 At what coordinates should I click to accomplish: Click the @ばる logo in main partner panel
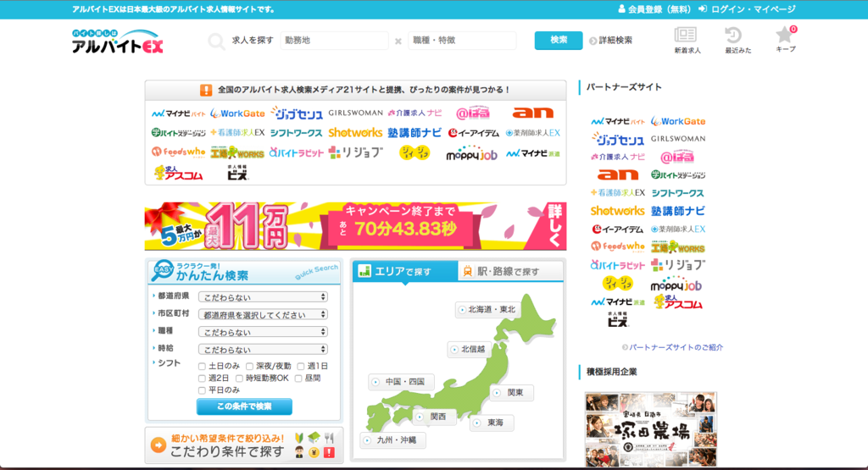click(x=473, y=113)
